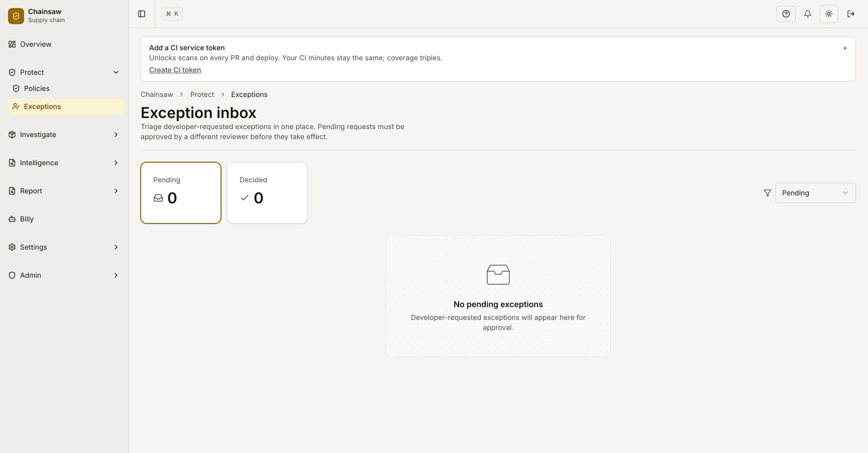Open the ⌘K command palette

pyautogui.click(x=172, y=14)
